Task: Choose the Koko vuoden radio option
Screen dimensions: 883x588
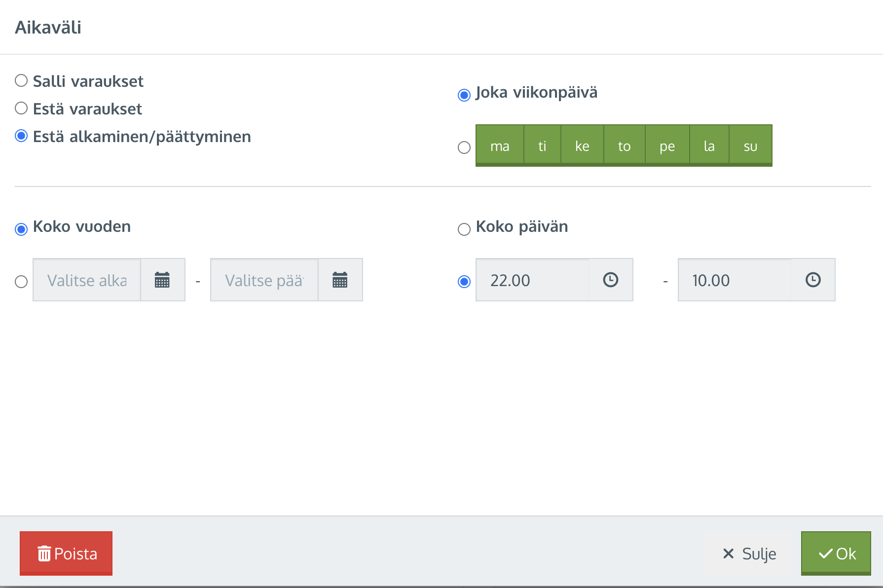Action: click(21, 229)
